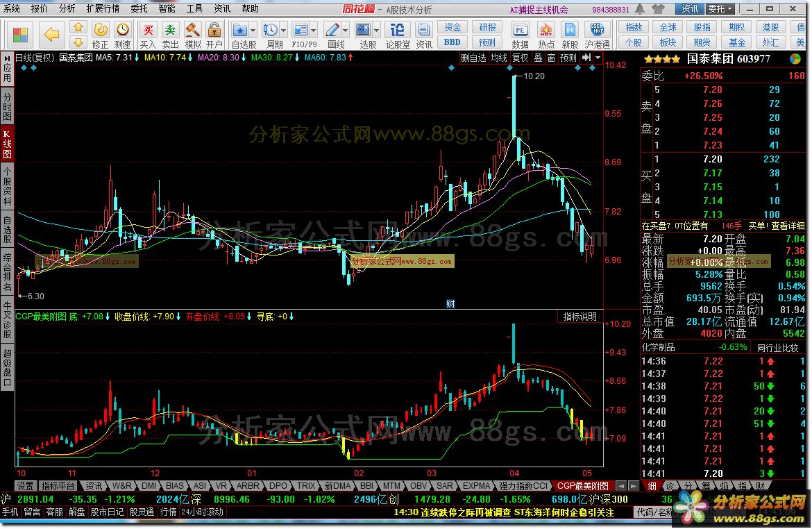Click the 周期 period clock icon
The image size is (812, 529).
click(x=271, y=30)
